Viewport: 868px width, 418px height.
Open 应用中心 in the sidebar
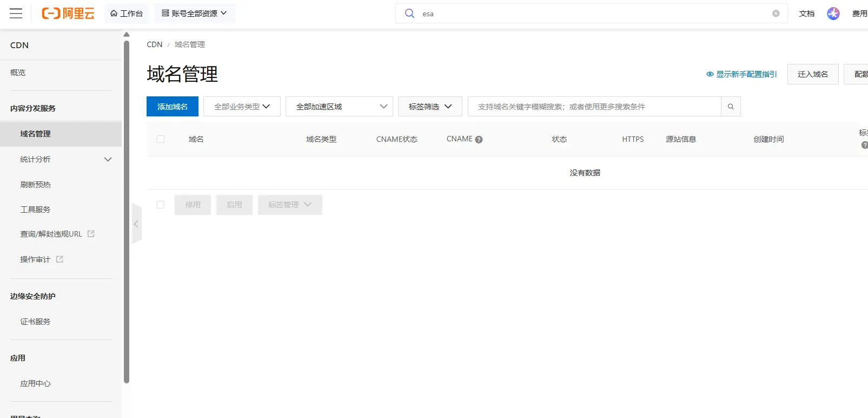click(x=36, y=383)
